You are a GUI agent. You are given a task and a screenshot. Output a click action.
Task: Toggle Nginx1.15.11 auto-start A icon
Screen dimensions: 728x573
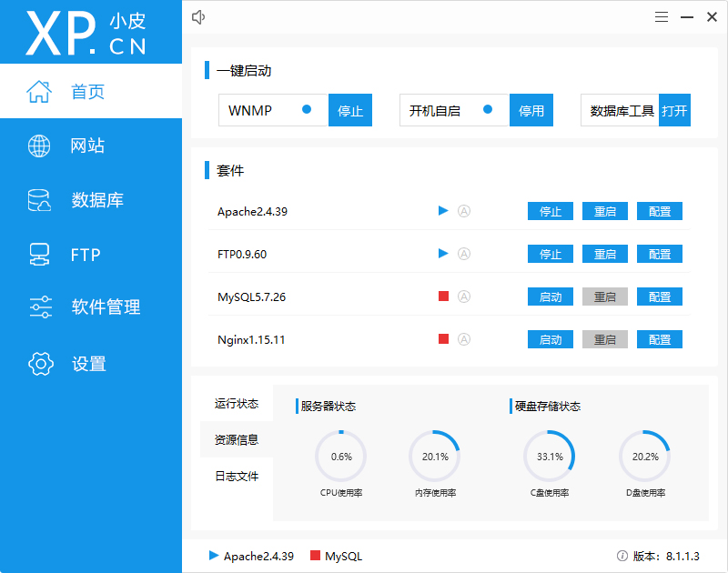(x=464, y=339)
